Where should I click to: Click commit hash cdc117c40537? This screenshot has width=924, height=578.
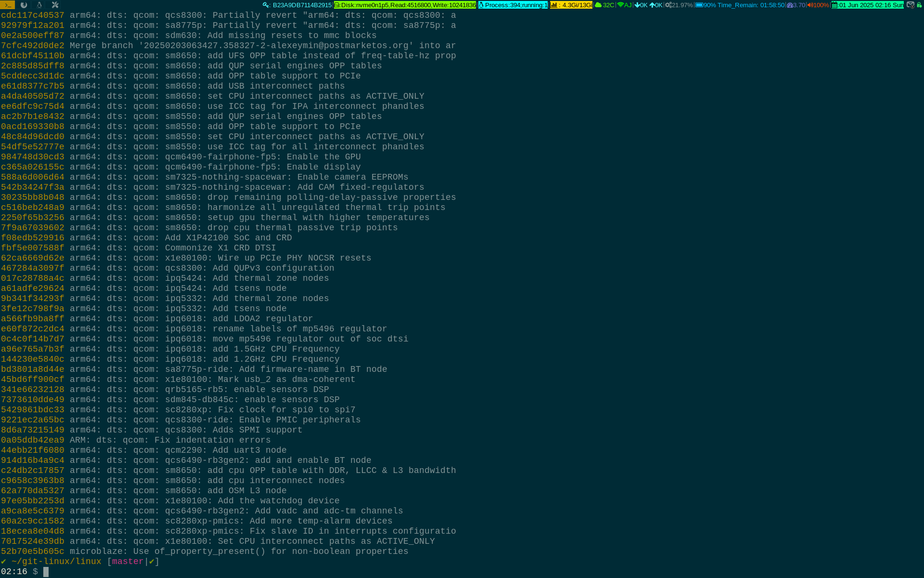(x=32, y=15)
